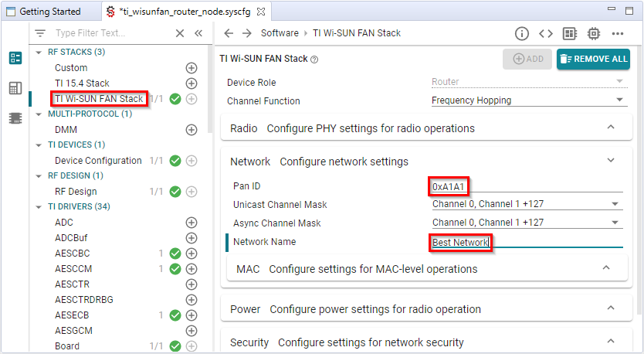644x354 pixels.
Task: Click green check beside RF Design
Action: (x=175, y=192)
